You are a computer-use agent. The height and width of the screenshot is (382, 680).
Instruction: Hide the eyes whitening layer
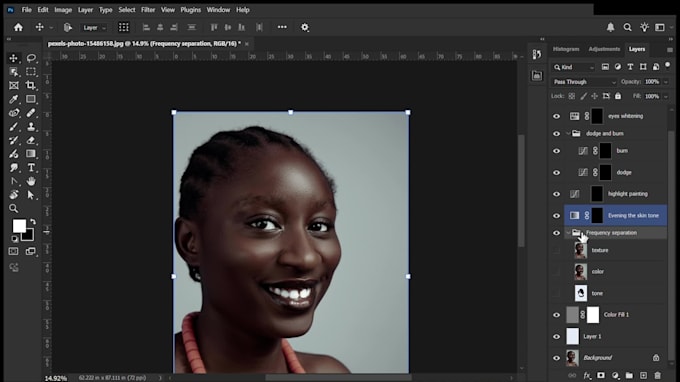coord(556,116)
